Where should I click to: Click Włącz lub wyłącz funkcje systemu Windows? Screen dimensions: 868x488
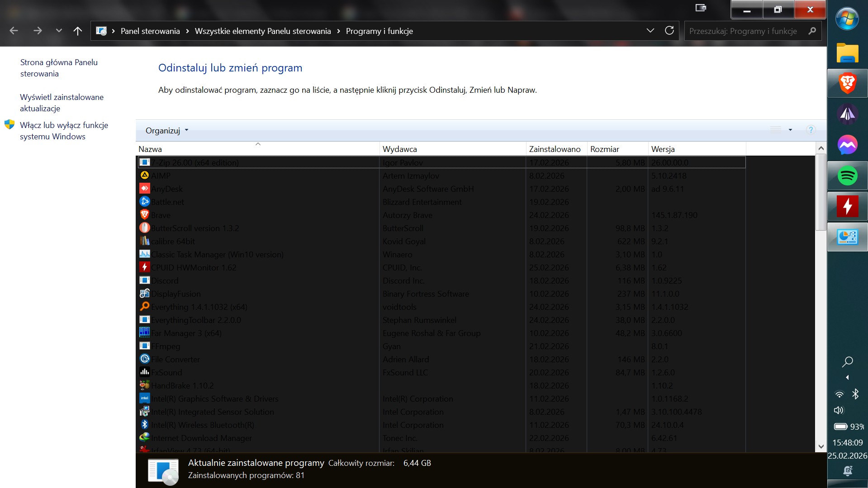(64, 131)
